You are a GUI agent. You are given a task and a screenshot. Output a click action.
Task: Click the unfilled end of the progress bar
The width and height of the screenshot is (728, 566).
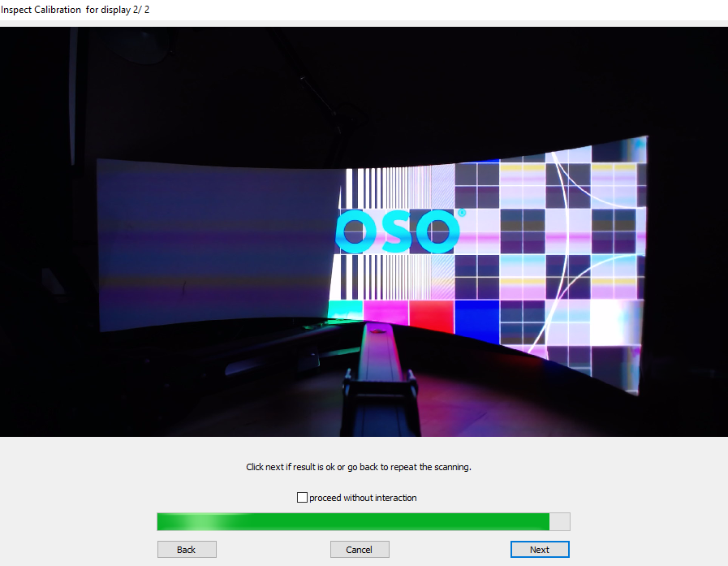click(560, 521)
